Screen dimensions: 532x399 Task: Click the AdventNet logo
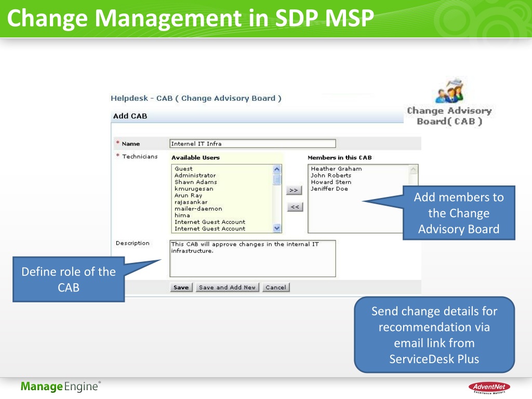pos(489,388)
